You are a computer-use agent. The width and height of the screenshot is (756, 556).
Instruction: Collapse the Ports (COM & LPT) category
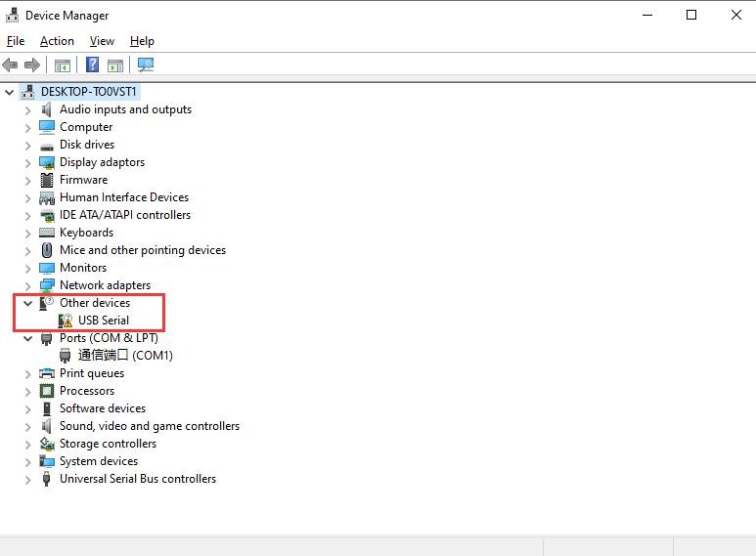28,338
